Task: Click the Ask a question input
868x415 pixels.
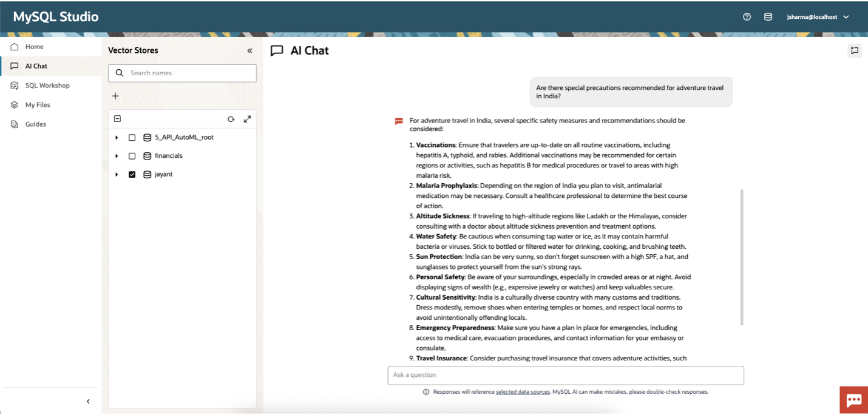Action: pos(566,375)
